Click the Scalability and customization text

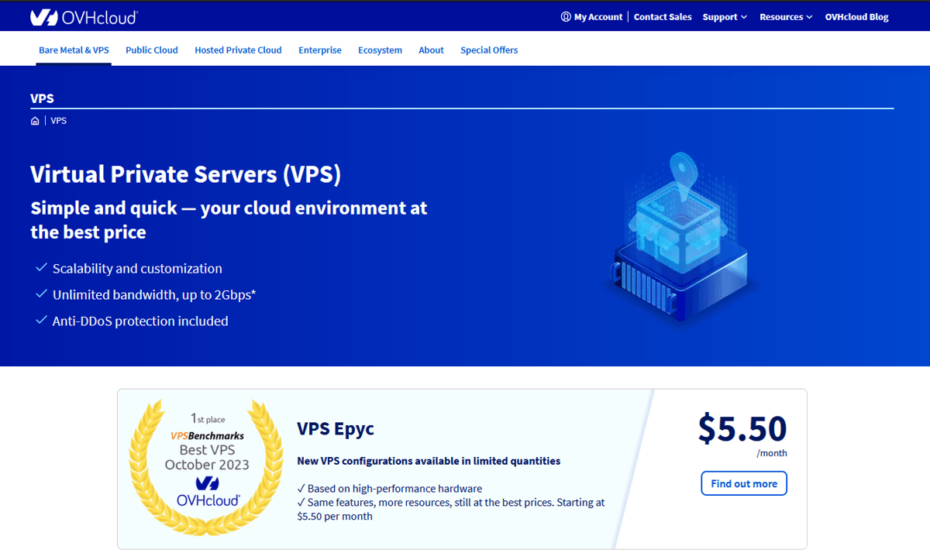[137, 269]
